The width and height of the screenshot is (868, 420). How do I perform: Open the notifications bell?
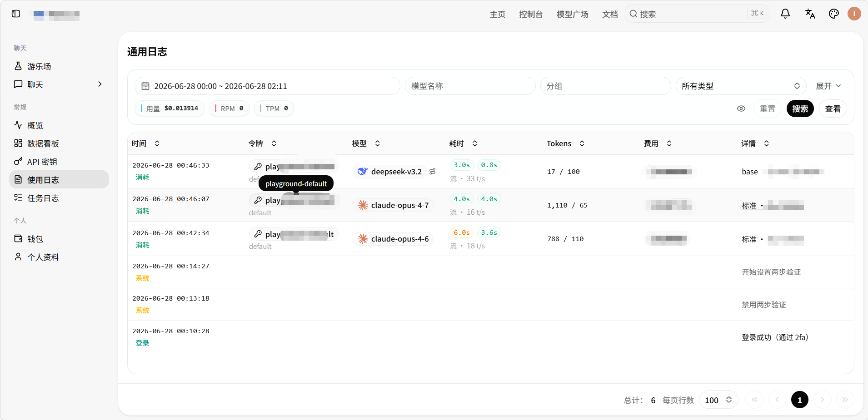coord(785,14)
